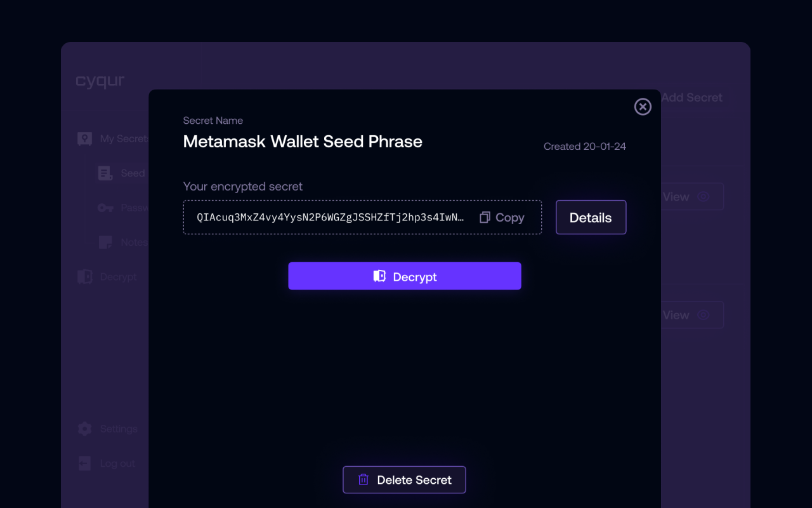Click the Passwords key icon in sidebar
This screenshot has height=508, width=812.
click(x=105, y=208)
